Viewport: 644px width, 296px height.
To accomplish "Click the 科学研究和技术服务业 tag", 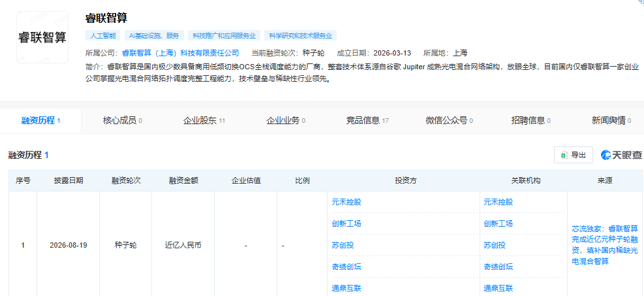I will [x=300, y=36].
